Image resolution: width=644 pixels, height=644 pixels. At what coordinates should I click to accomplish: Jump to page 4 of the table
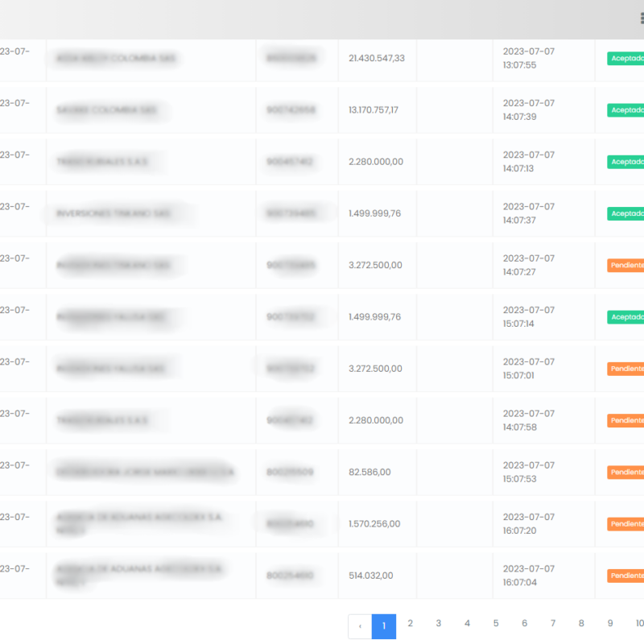tap(467, 624)
